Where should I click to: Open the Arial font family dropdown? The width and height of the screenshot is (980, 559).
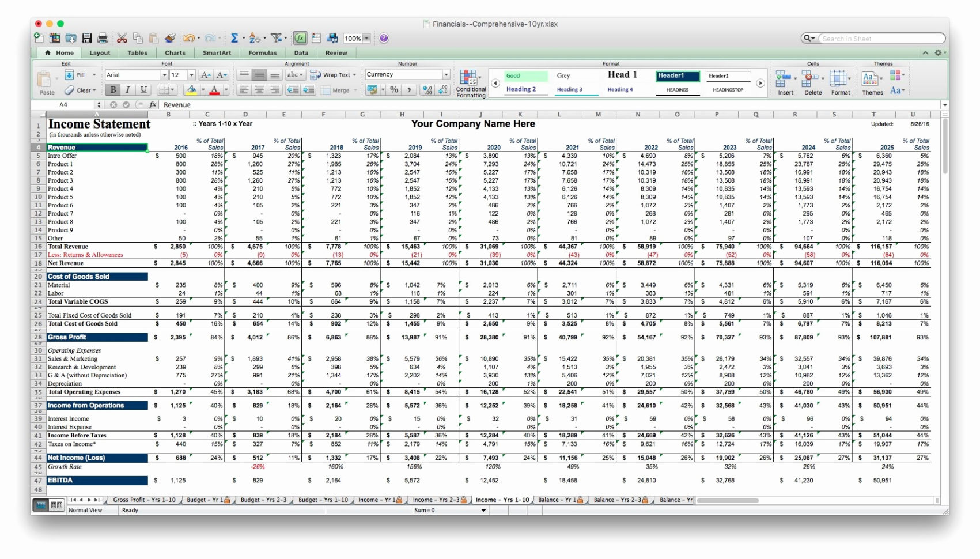tap(164, 74)
